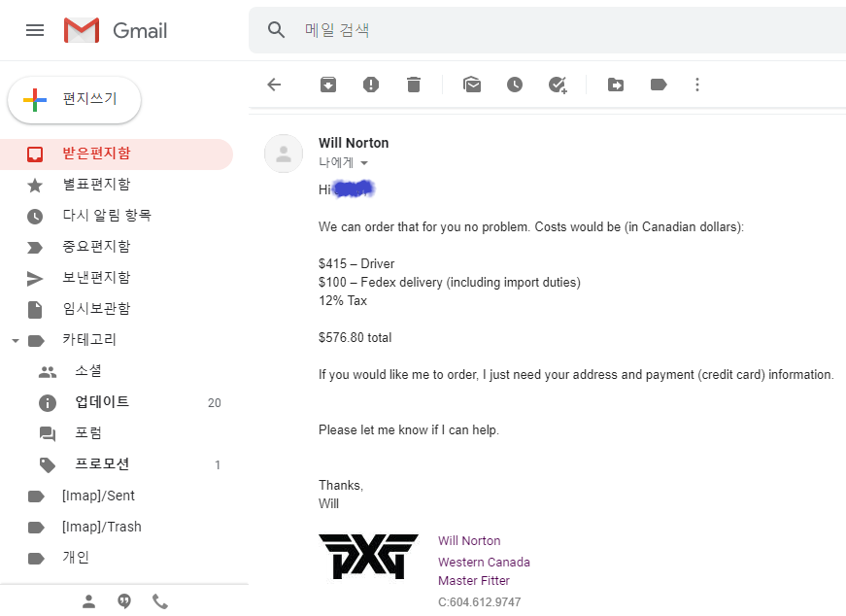Click the 메일 검색 search field
Image resolution: width=846 pixels, height=616 pixels.
(x=547, y=30)
